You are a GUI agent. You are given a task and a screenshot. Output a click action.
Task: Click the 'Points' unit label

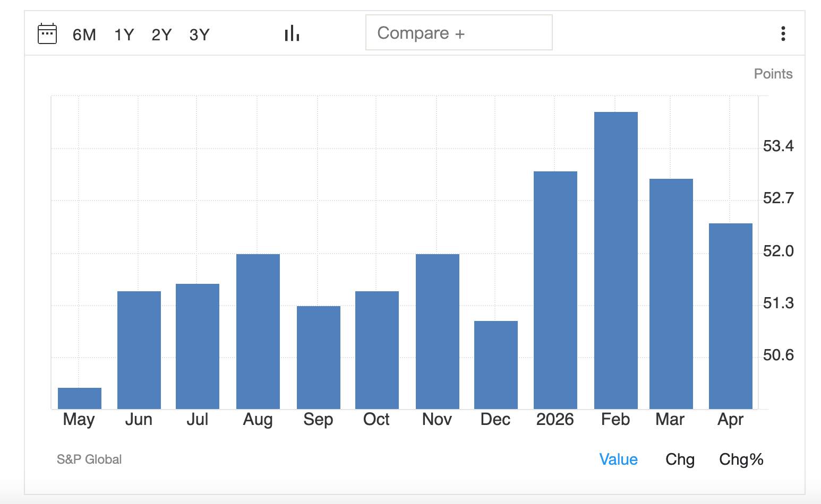pos(773,74)
